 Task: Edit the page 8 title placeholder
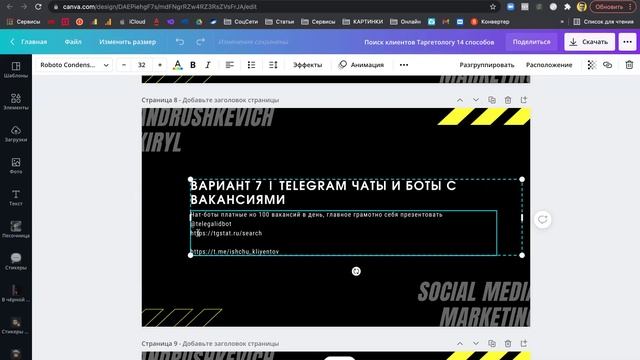pos(231,100)
